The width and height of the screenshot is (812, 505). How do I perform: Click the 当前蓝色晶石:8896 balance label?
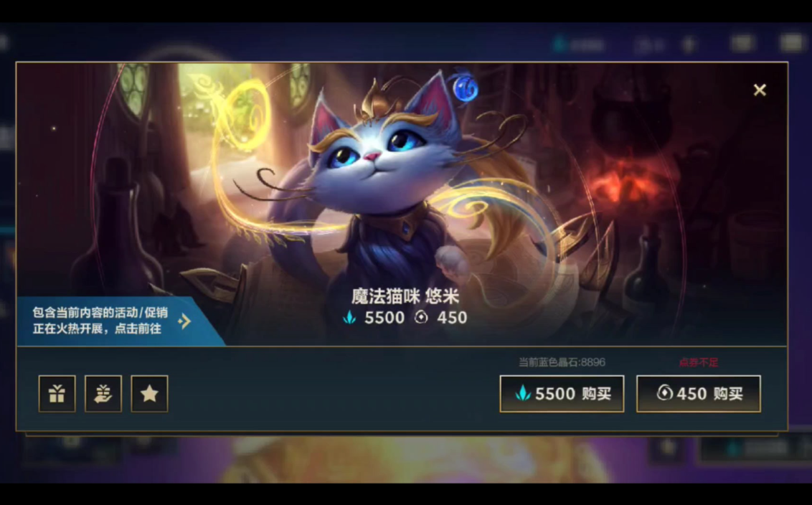point(562,362)
